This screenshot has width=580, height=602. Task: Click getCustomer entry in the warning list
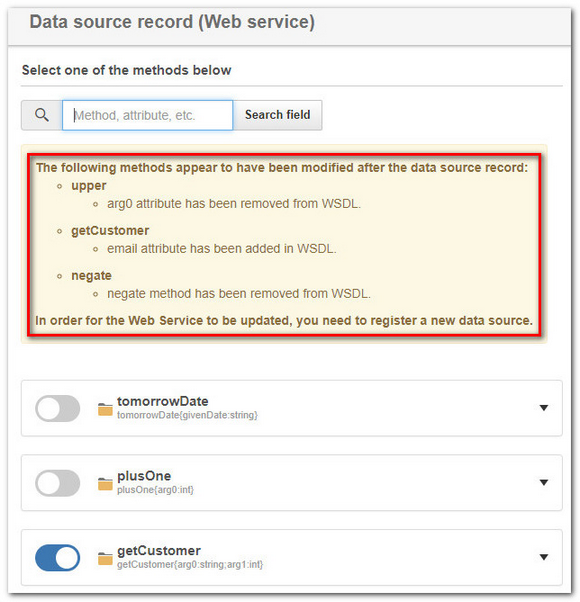click(110, 230)
